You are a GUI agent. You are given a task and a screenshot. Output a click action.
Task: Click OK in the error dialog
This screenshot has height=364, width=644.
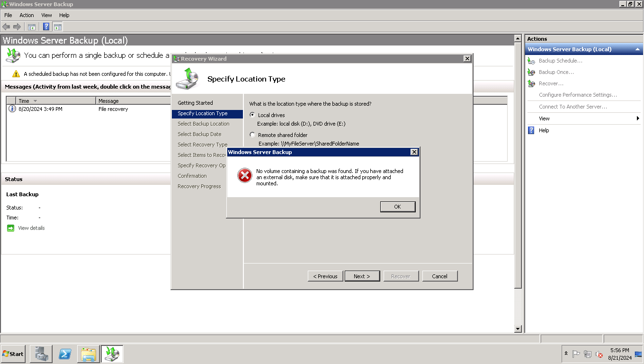point(397,207)
